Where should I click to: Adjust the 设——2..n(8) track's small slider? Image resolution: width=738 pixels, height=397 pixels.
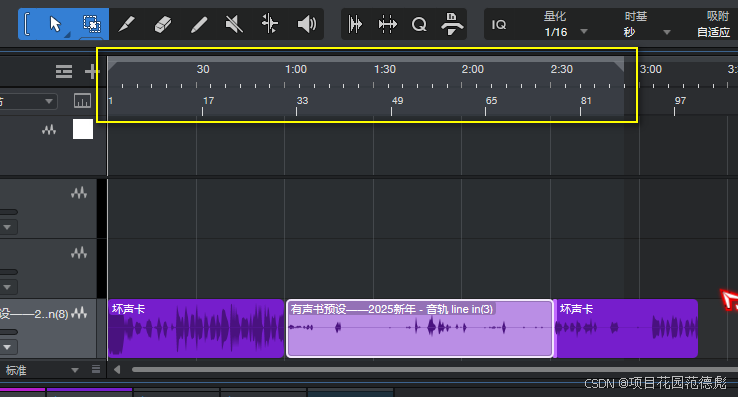click(x=8, y=332)
